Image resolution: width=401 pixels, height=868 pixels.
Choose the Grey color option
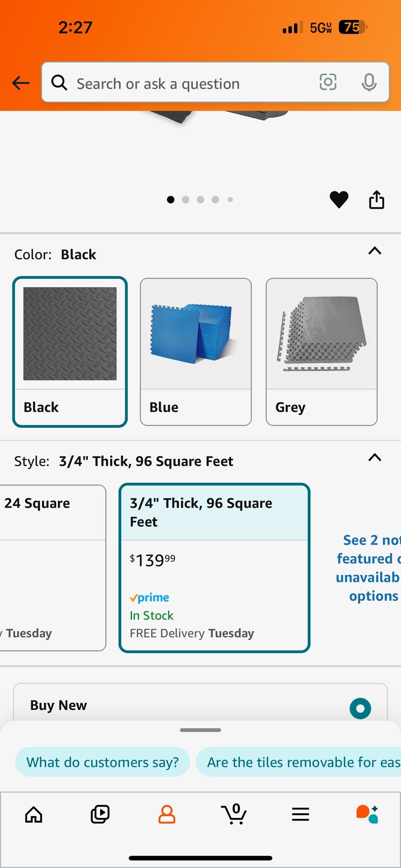pyautogui.click(x=321, y=352)
